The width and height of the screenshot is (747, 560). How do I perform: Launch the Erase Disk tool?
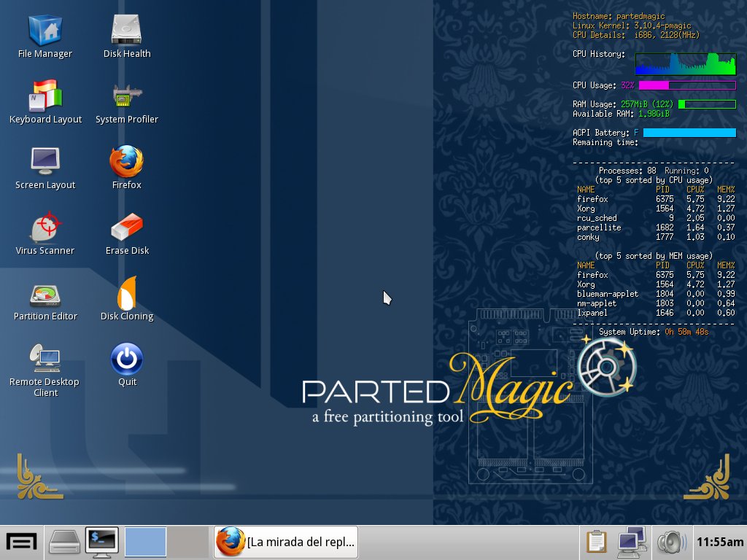(x=127, y=227)
